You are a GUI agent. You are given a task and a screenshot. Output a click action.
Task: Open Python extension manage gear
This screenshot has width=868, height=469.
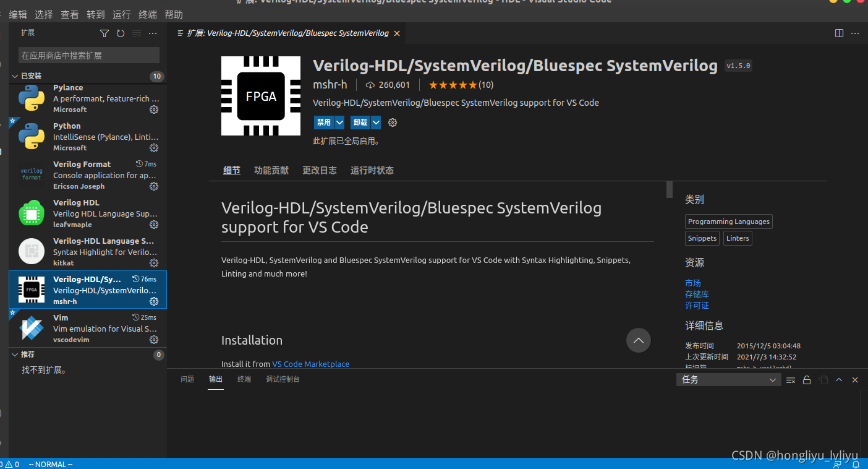[154, 148]
